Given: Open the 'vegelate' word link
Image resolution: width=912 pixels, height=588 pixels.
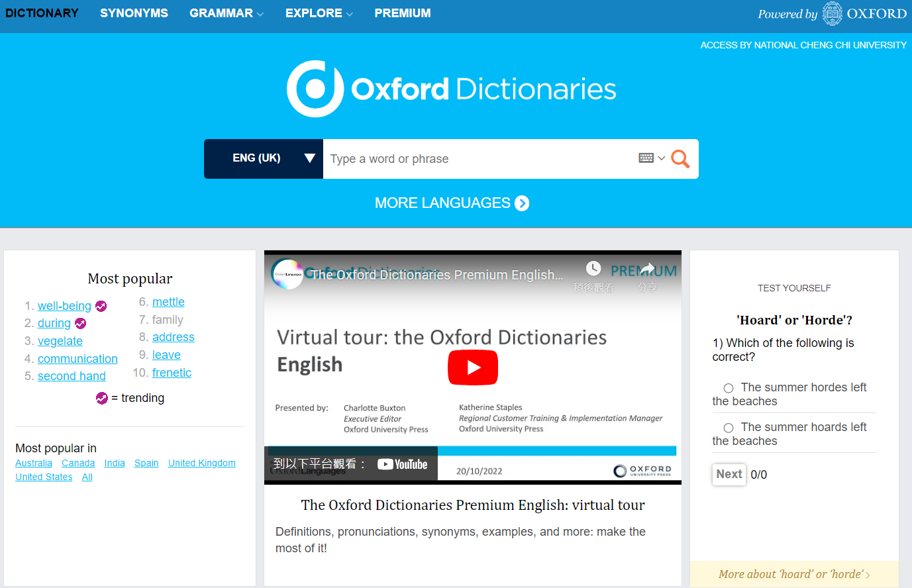Looking at the screenshot, I should tap(60, 341).
